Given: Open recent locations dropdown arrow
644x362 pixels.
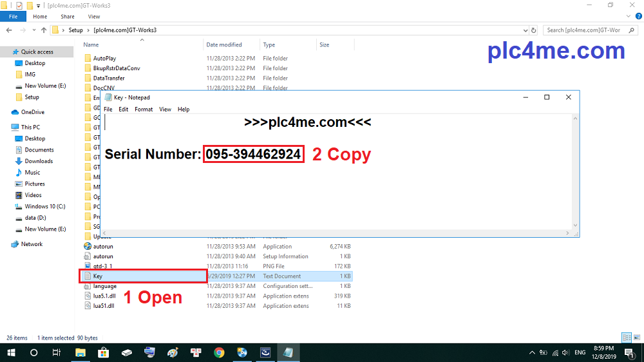Looking at the screenshot, I should click(33, 30).
